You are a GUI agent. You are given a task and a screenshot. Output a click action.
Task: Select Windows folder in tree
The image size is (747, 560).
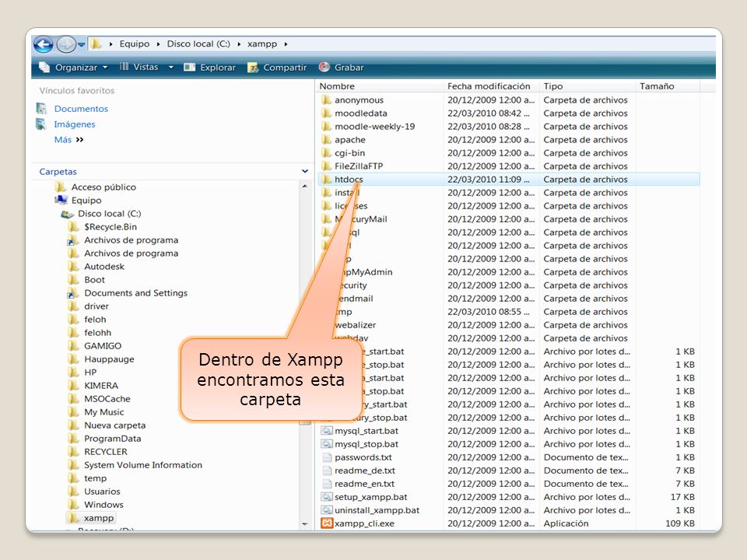(103, 505)
